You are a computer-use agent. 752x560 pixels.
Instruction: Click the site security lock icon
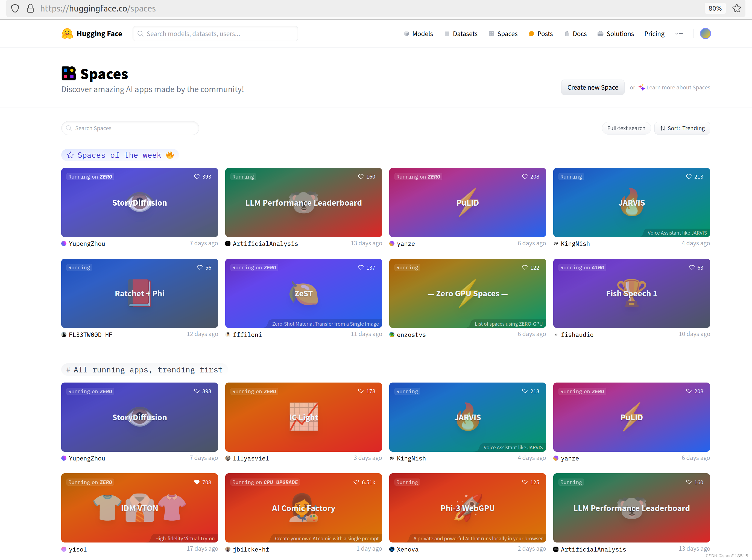tap(30, 8)
